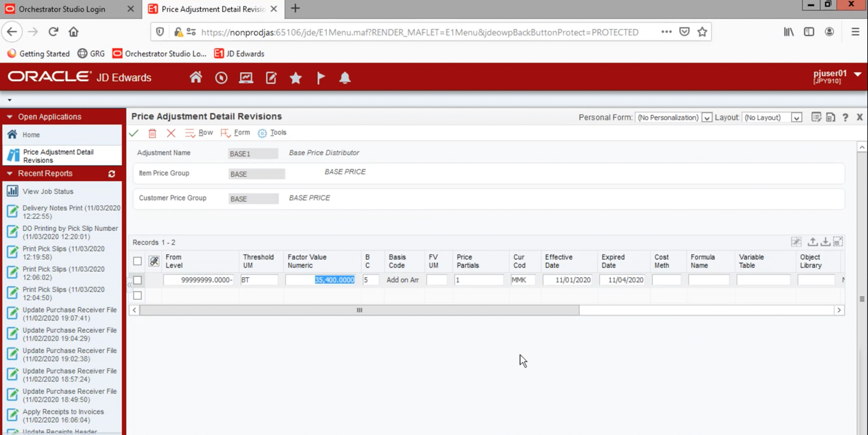Viewport: 868px width, 435px height.
Task: Click the grid export download icon
Action: pos(825,242)
